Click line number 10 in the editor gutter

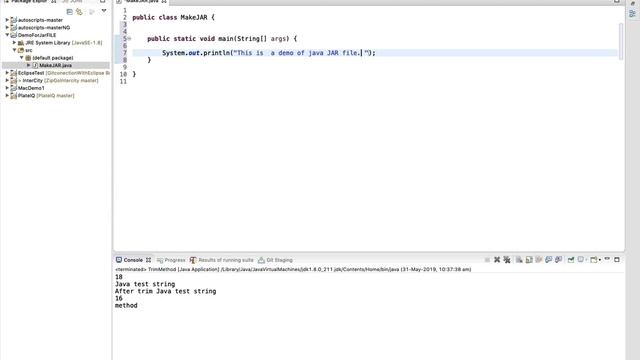(x=123, y=74)
